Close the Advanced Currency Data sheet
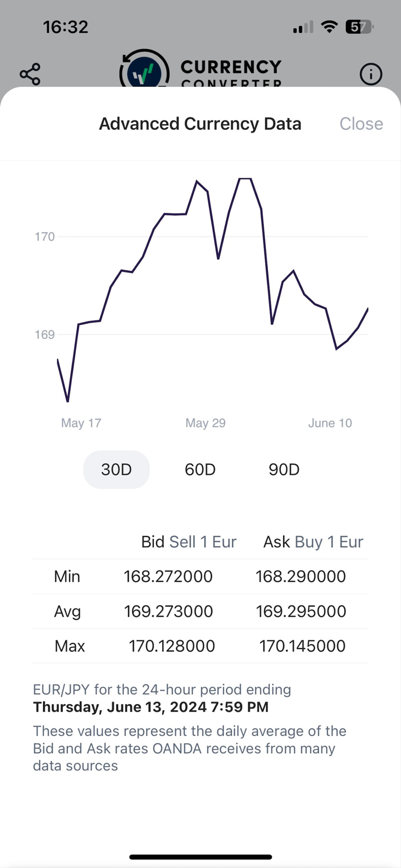 tap(361, 124)
